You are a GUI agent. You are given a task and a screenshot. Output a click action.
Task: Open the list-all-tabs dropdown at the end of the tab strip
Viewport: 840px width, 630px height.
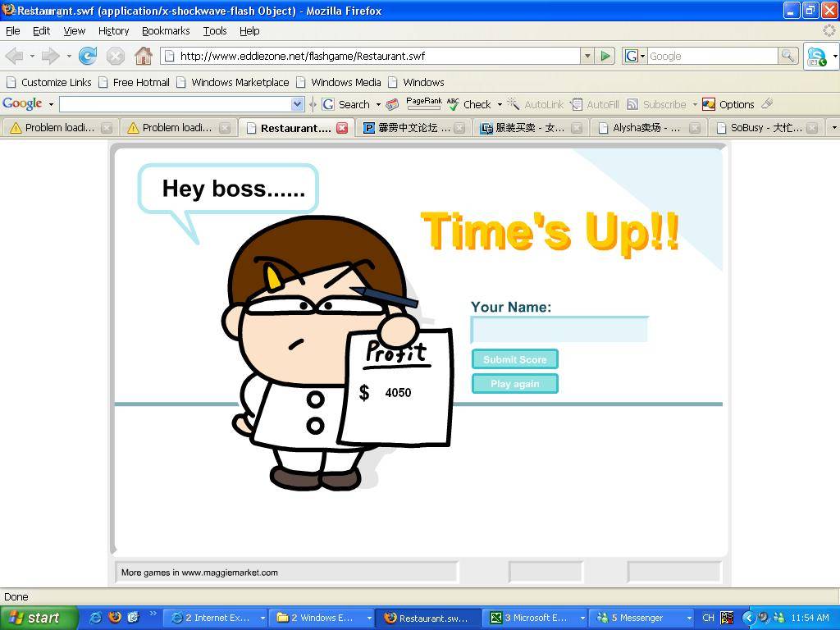click(833, 127)
